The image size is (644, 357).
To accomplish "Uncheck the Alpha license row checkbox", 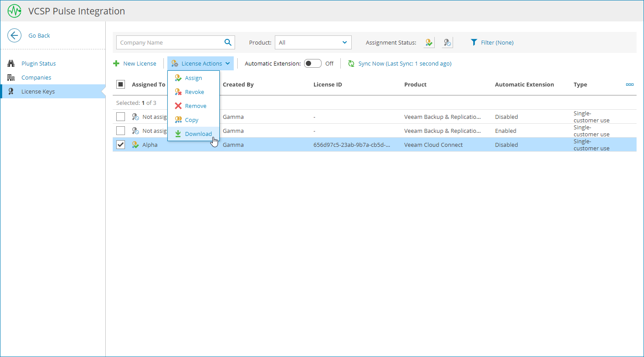I will click(x=121, y=145).
